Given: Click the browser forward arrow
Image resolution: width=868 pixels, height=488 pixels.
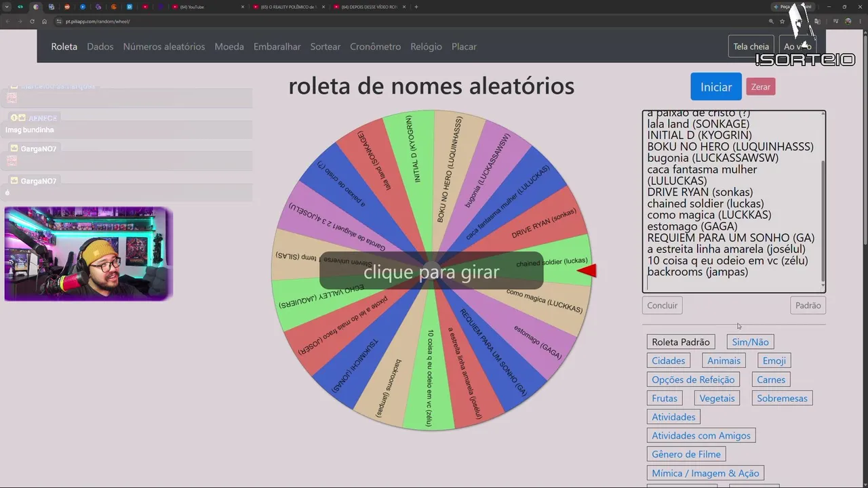Looking at the screenshot, I should pos(20,22).
